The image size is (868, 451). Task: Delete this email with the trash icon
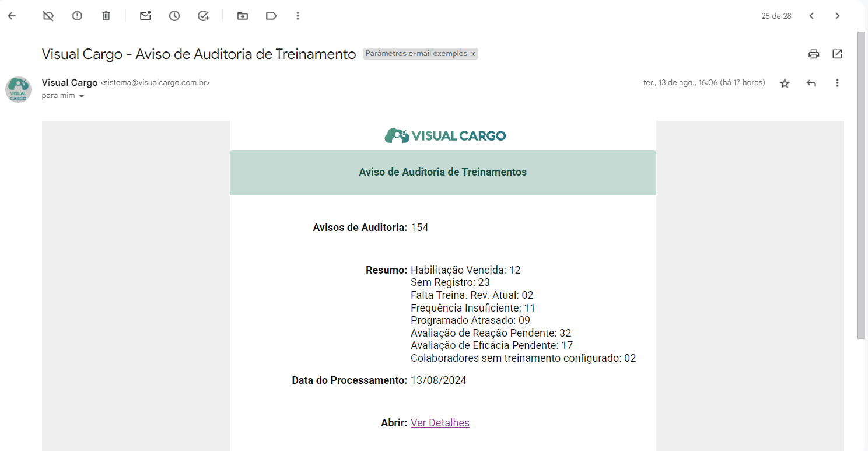click(x=106, y=16)
